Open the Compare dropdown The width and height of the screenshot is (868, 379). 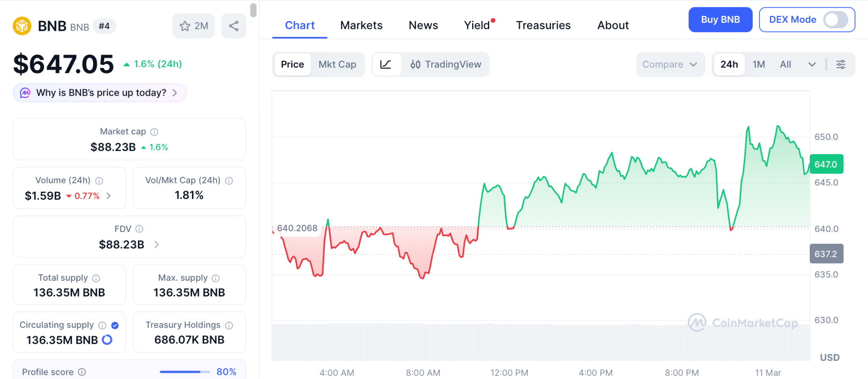(670, 64)
